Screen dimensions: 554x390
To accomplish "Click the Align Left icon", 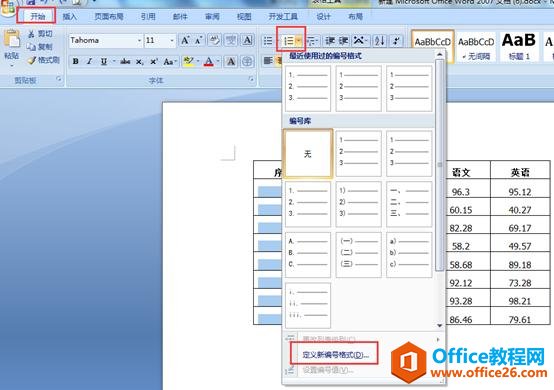I will coord(268,61).
